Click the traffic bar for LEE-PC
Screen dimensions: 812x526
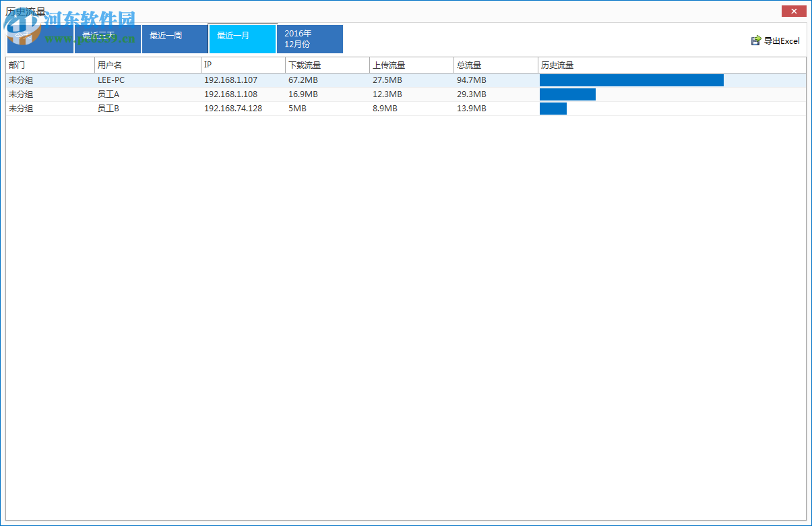pos(631,80)
